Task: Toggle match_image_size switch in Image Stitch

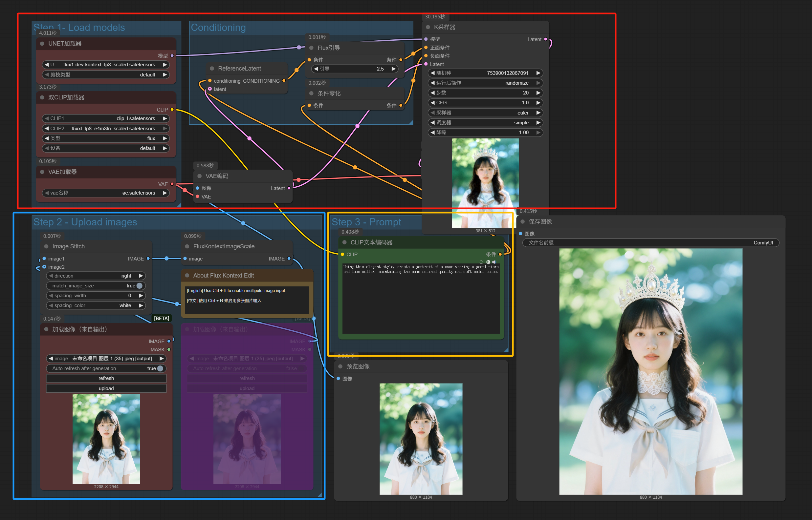Action: tap(139, 286)
